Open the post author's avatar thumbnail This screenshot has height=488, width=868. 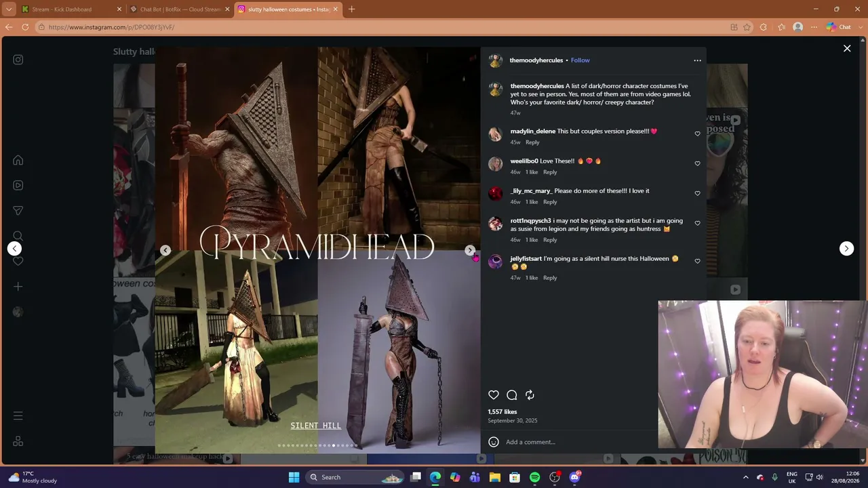click(x=496, y=60)
